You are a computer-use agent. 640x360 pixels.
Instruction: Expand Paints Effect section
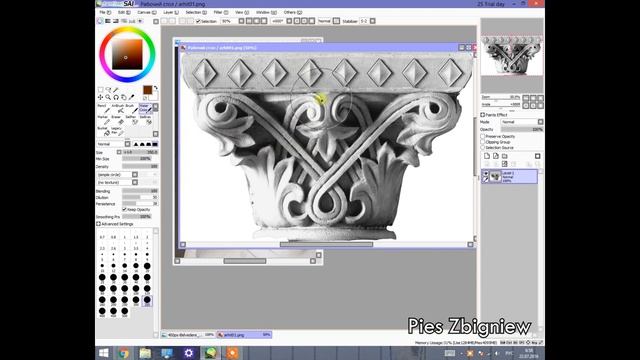tap(482, 115)
